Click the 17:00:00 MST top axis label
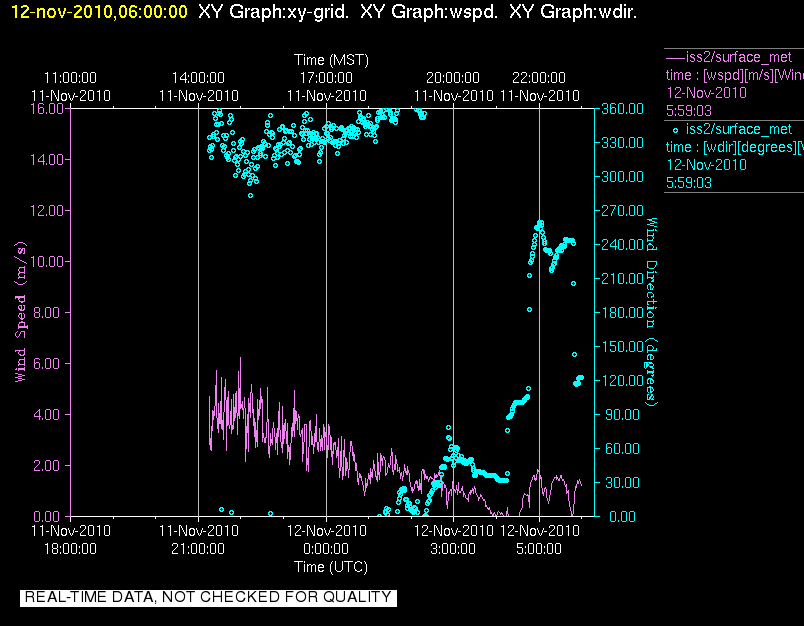 point(326,78)
